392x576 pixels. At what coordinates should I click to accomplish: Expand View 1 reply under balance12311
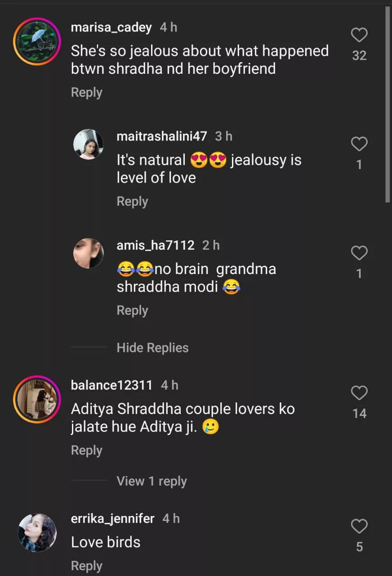(151, 481)
